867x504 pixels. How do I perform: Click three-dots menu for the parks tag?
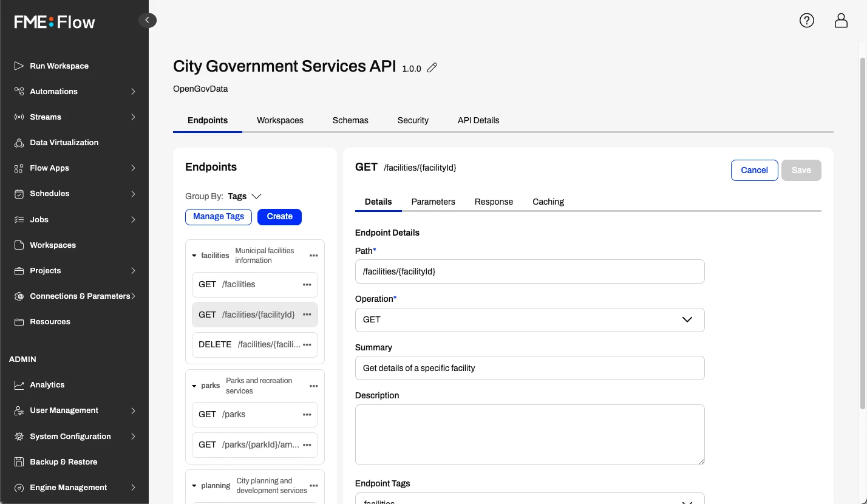(x=313, y=386)
